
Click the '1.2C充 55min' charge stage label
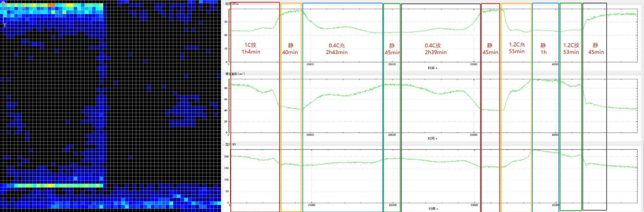point(517,48)
